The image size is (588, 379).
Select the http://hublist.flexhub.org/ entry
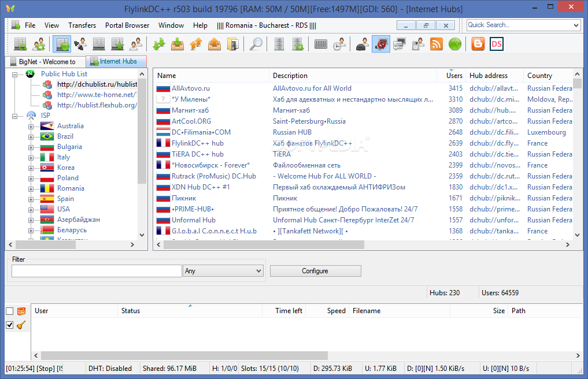[97, 105]
